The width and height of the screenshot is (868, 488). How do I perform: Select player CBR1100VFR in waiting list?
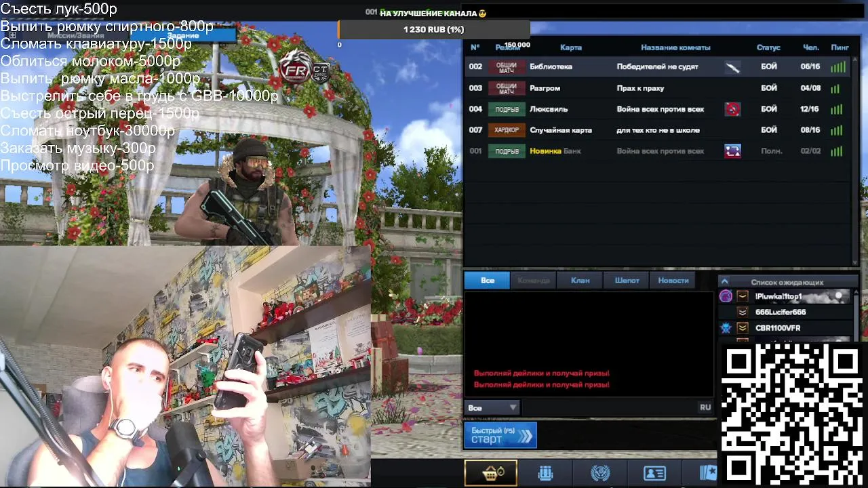[784, 328]
